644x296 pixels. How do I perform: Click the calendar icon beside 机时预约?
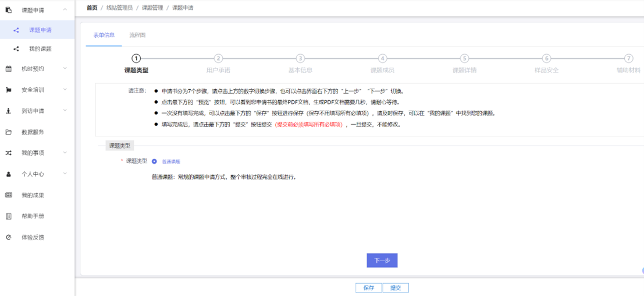pos(9,69)
